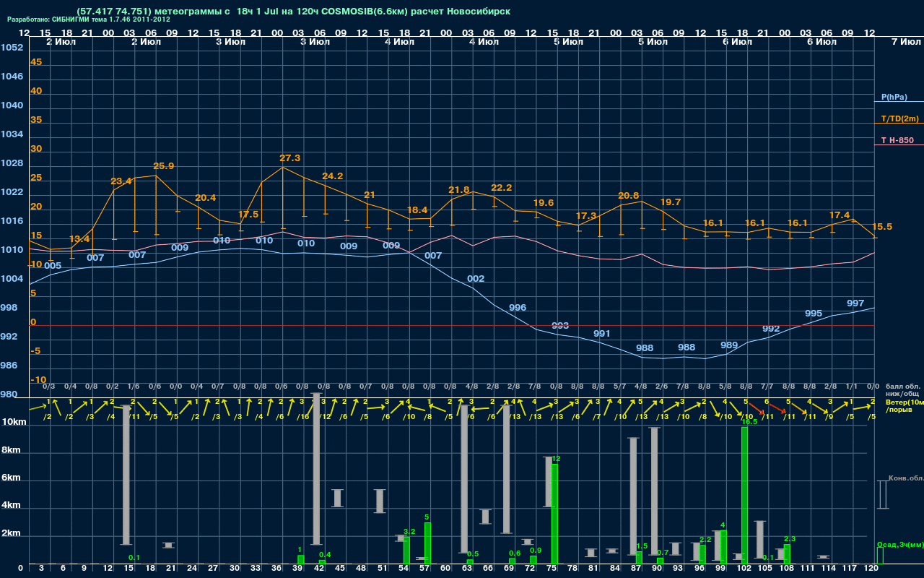Viewport: 924px width, 578px height.
Task: Click the pressure value 991
Action: coord(602,334)
